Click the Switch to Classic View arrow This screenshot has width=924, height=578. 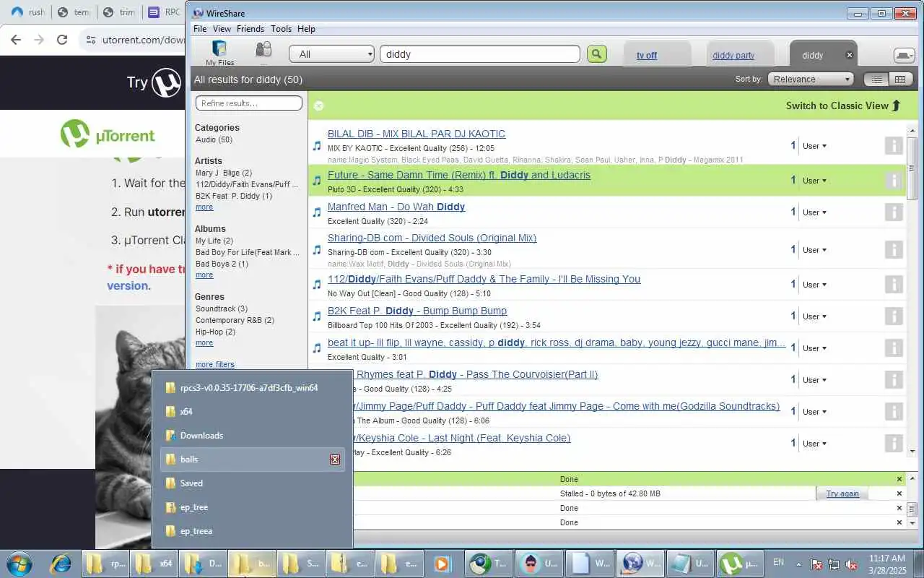pos(896,105)
